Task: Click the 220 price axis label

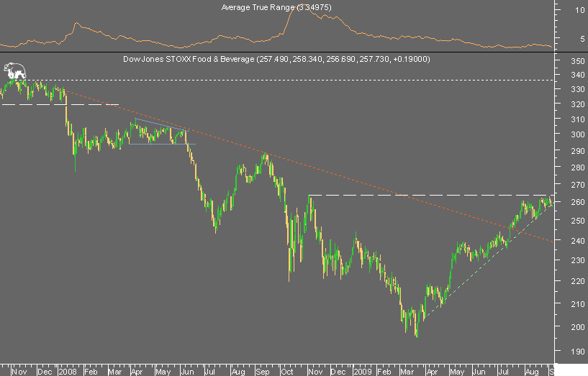Action: (x=578, y=281)
